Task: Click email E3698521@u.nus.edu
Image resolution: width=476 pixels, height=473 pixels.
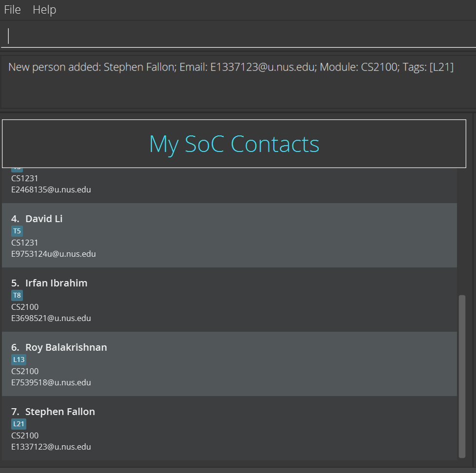Action: pyautogui.click(x=51, y=318)
